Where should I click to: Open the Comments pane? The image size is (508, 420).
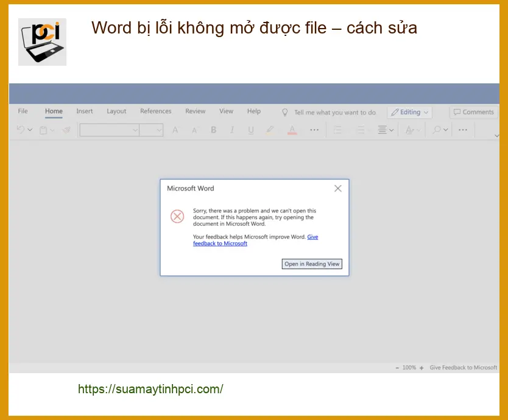tap(474, 112)
